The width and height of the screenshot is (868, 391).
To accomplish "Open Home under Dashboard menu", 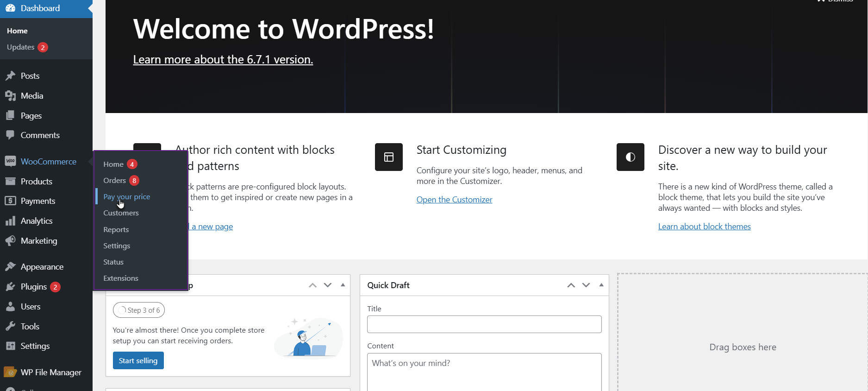I will click(17, 31).
